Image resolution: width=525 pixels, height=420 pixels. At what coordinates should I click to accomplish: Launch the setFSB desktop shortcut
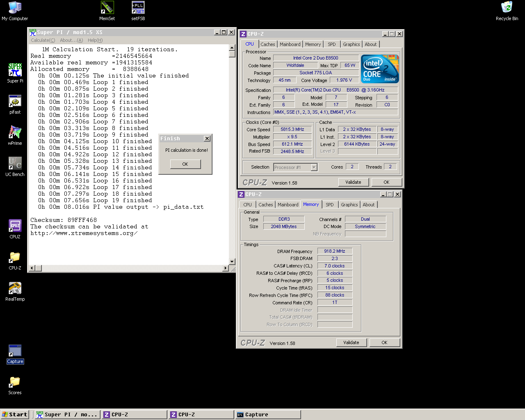(138, 11)
